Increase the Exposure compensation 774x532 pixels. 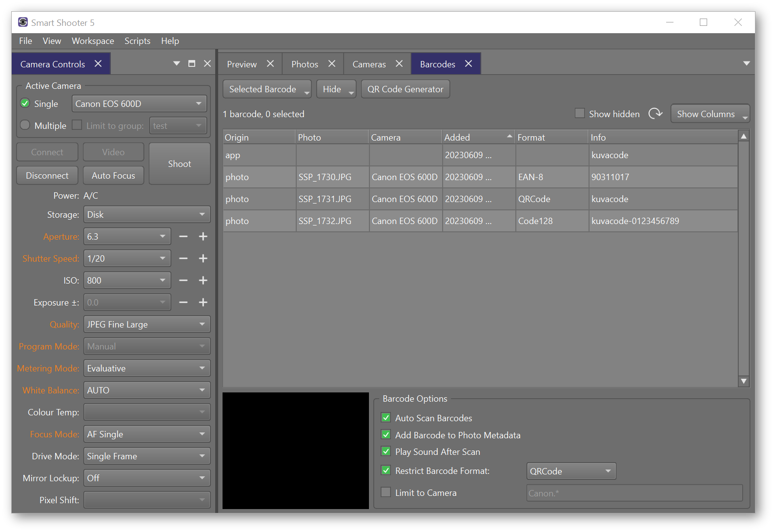coord(203,303)
